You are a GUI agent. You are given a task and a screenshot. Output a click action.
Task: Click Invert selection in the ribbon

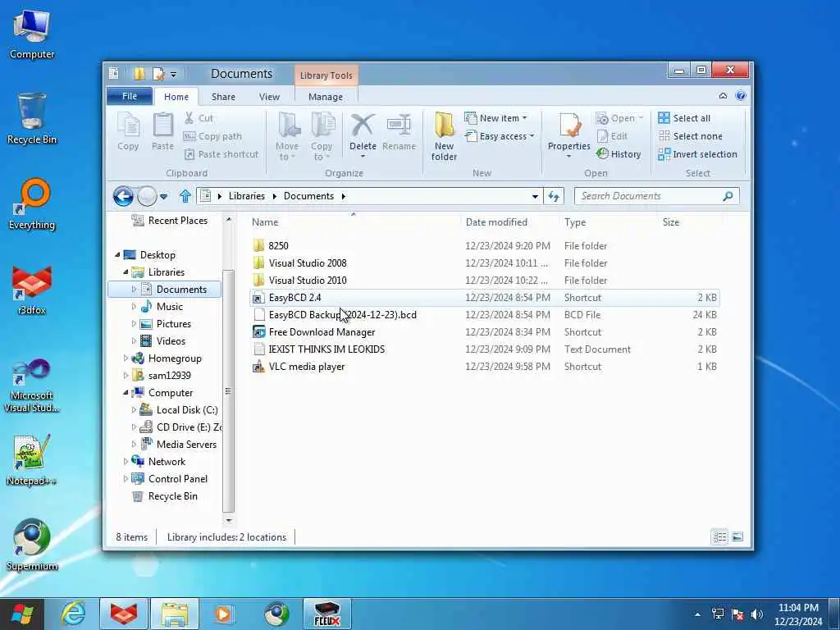click(697, 154)
